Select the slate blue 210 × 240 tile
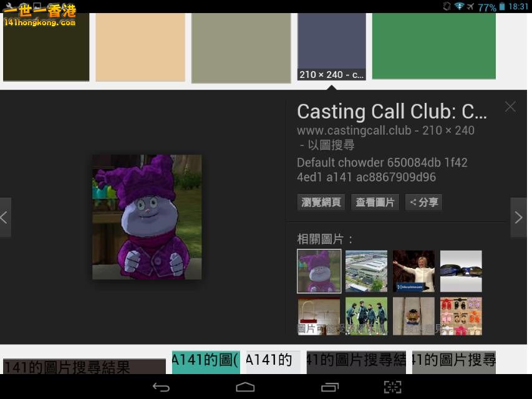Screen dimensions: 532x399 [331, 47]
